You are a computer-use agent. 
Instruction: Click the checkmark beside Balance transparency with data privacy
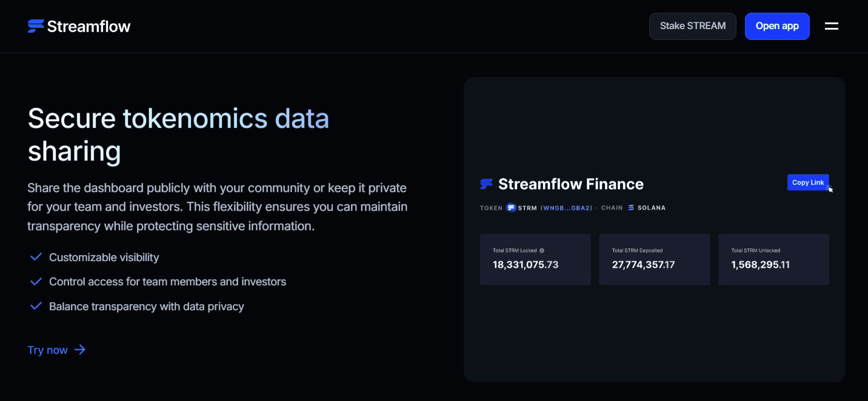point(36,306)
